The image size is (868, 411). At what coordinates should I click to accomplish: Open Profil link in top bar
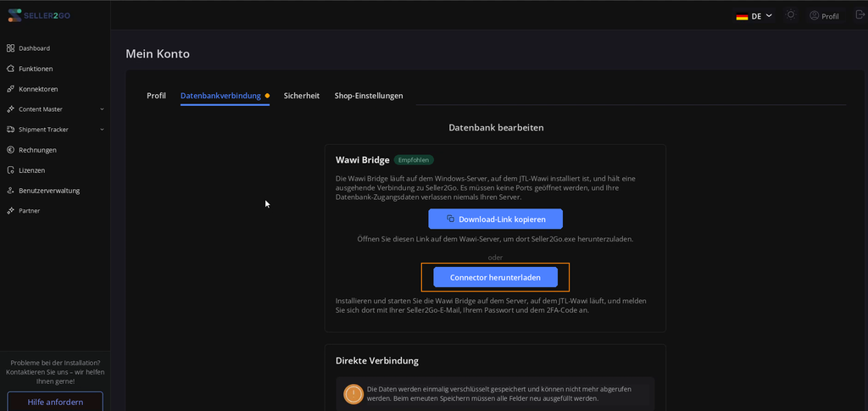(x=824, y=16)
